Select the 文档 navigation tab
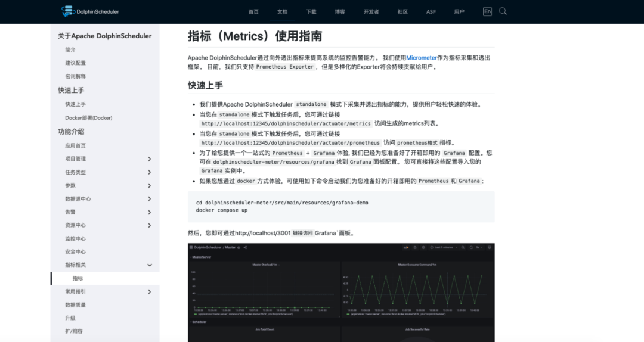The height and width of the screenshot is (342, 644). click(282, 12)
